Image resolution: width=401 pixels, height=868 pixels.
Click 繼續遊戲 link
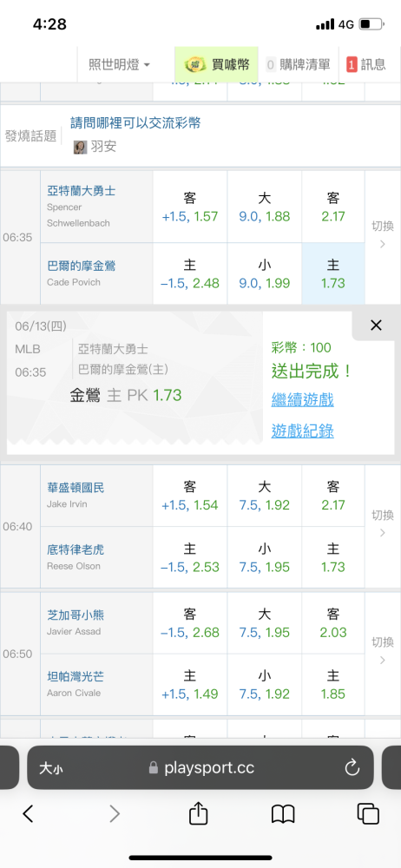pos(302,399)
